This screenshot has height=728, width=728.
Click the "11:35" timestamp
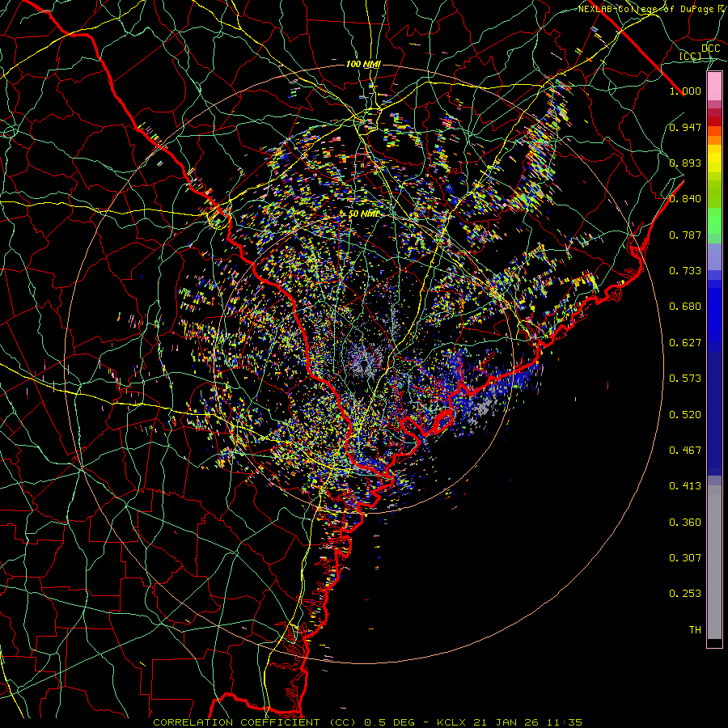coord(565,722)
